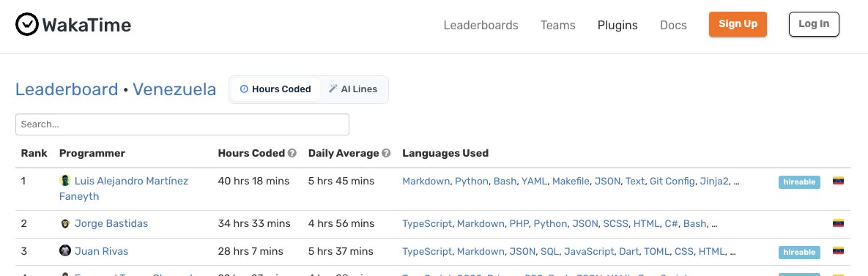
Task: Click YAML language in rank 1 row
Action: tap(534, 181)
